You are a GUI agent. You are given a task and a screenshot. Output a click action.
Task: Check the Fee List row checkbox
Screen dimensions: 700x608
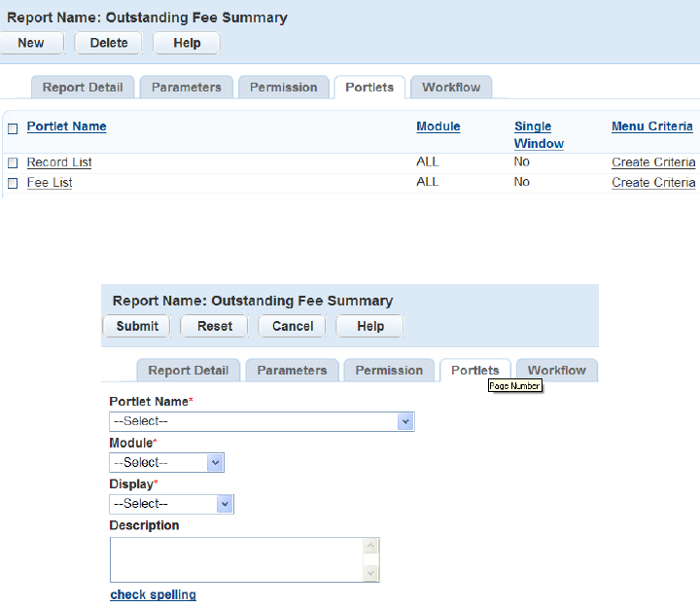pyautogui.click(x=14, y=183)
